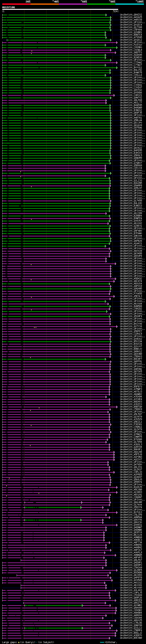
Task: Select the UniRef100_B1KE25 entry
Action: point(131,487)
